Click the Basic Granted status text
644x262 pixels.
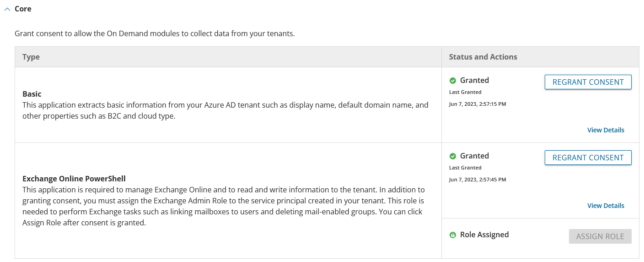coord(474,80)
